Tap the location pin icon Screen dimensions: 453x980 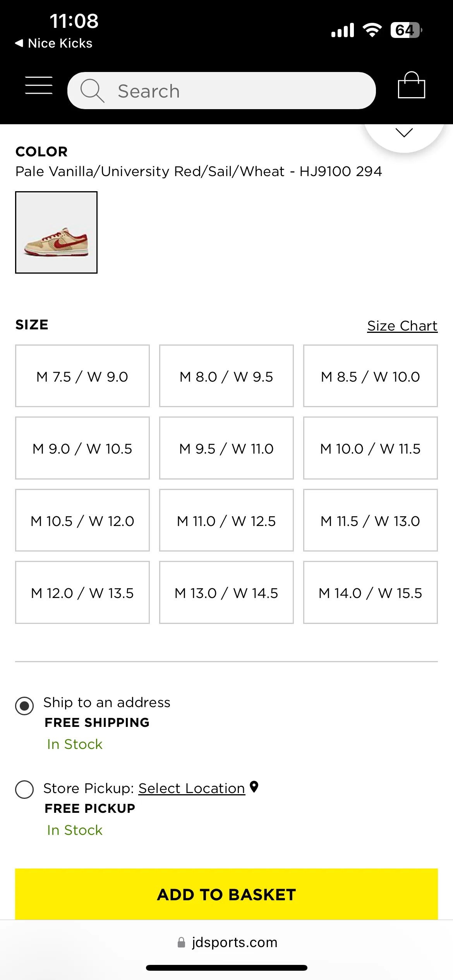pyautogui.click(x=254, y=787)
